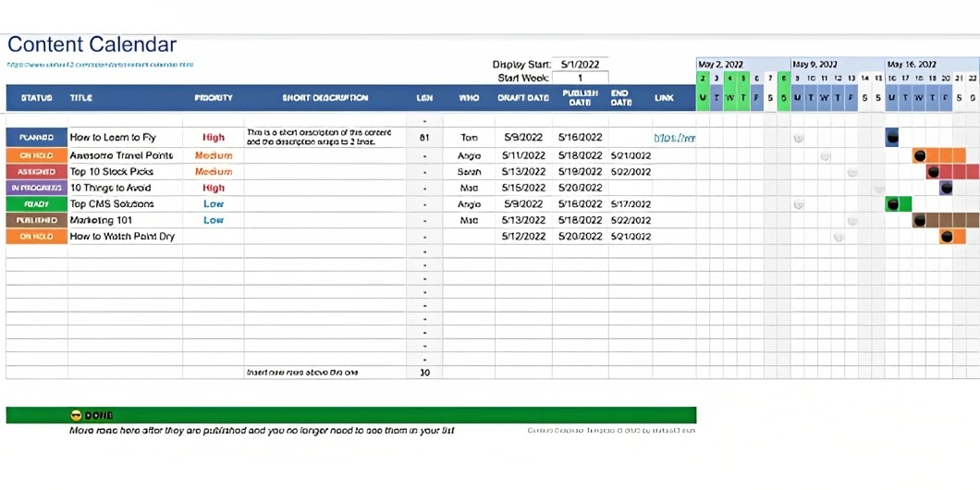This screenshot has height=490, width=980.
Task: Select the PRIORITY column header
Action: (x=214, y=98)
